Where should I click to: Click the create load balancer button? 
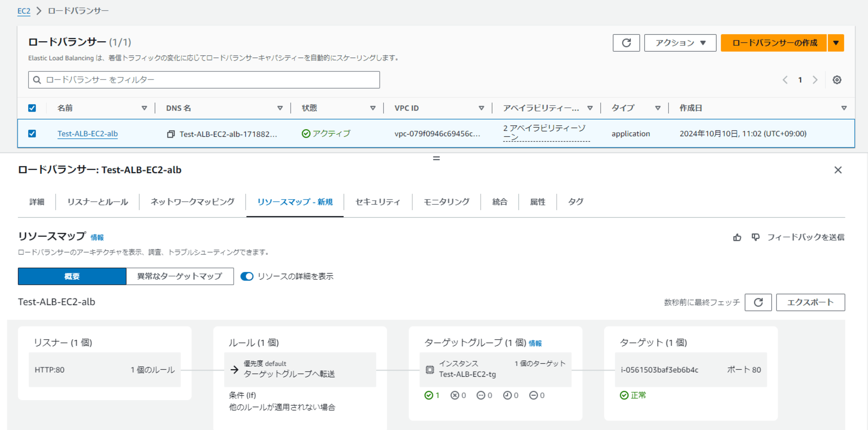[x=774, y=43]
